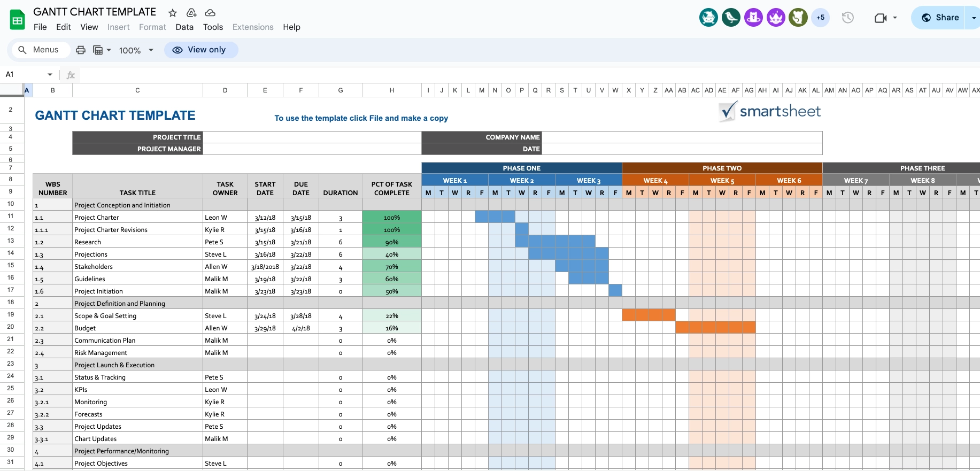Screen dimensions: 980x471
Task: Show the +5 additional viewers badge
Action: click(x=820, y=18)
